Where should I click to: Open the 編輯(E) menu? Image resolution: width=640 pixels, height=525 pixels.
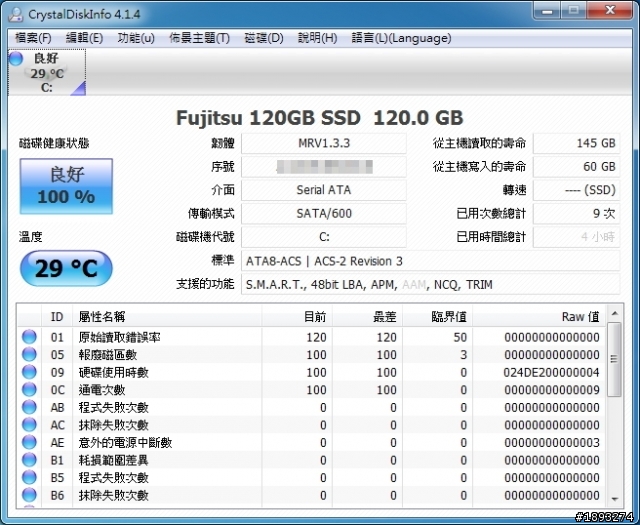(84, 38)
